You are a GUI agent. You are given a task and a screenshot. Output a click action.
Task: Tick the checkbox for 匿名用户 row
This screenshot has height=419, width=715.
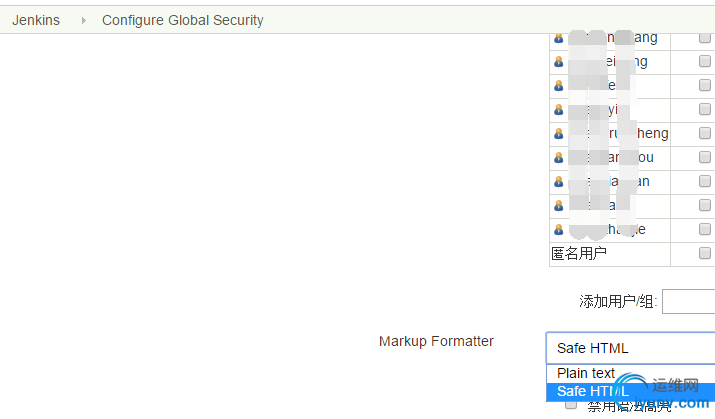pos(705,253)
